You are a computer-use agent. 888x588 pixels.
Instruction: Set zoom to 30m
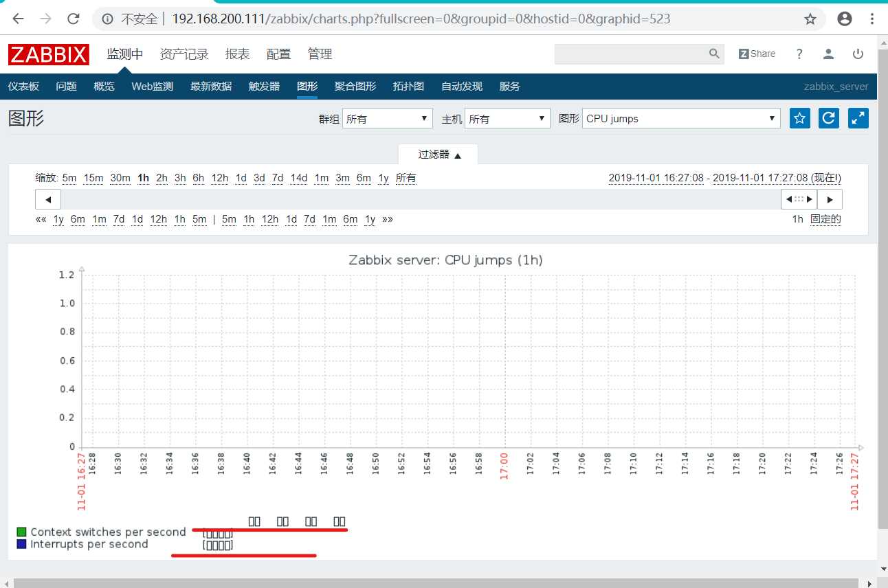point(120,178)
